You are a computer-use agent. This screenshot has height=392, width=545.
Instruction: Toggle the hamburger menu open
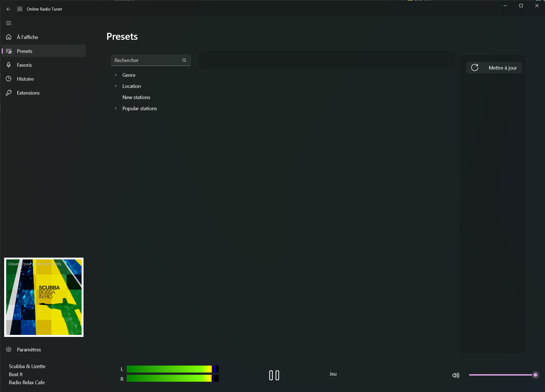click(x=8, y=23)
